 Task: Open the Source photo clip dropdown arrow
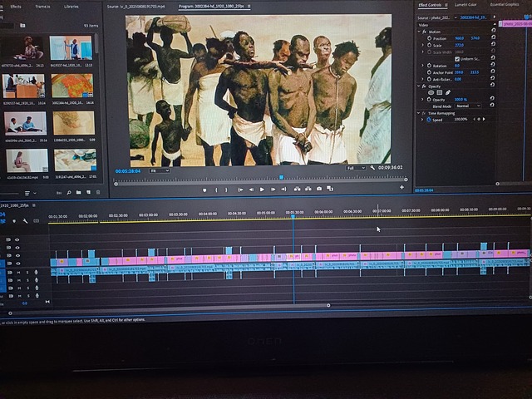456,17
